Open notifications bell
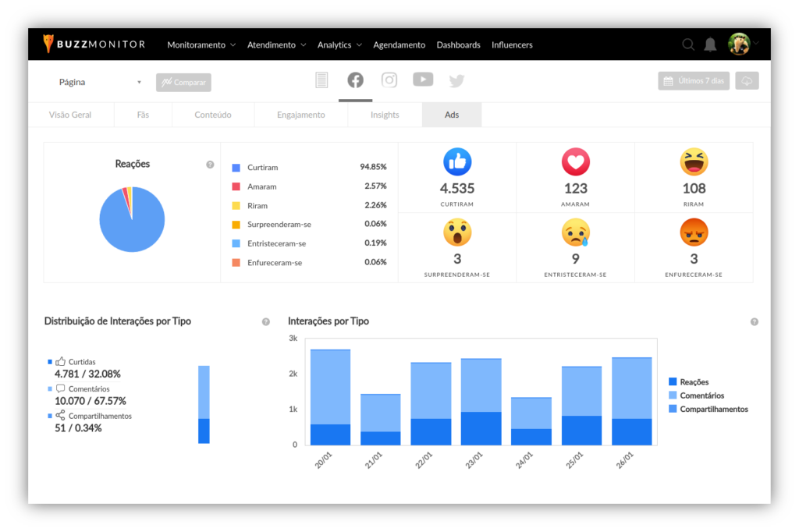The width and height of the screenshot is (799, 532). pyautogui.click(x=710, y=44)
